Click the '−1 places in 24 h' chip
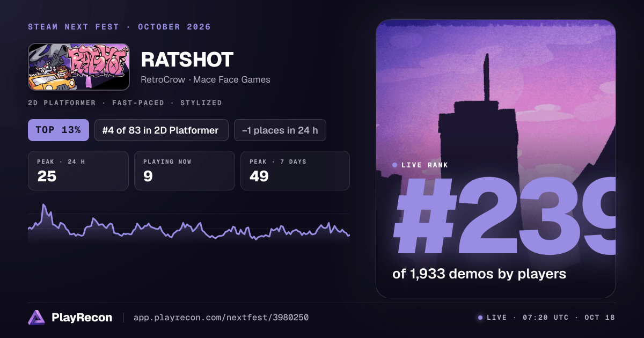 [280, 130]
